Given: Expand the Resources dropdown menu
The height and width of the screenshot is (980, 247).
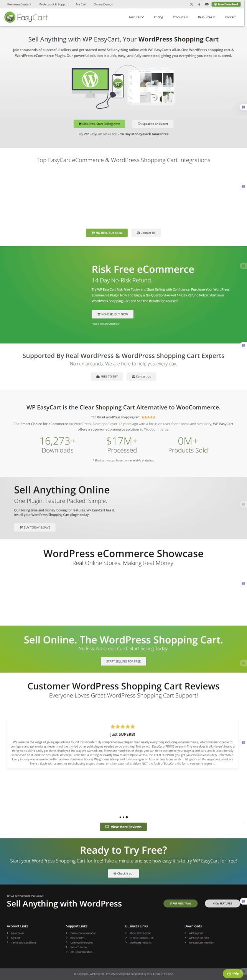Looking at the screenshot, I should [206, 17].
